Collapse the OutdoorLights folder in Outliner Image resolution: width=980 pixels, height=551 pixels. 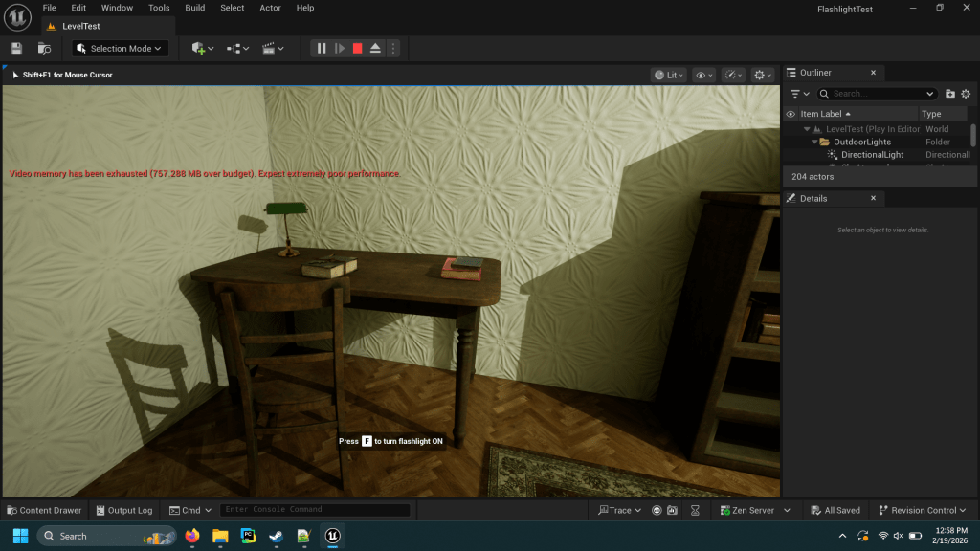pyautogui.click(x=814, y=142)
